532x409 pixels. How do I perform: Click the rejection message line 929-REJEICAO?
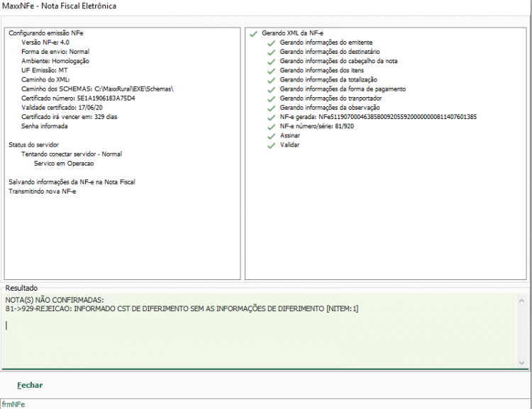[x=182, y=309]
